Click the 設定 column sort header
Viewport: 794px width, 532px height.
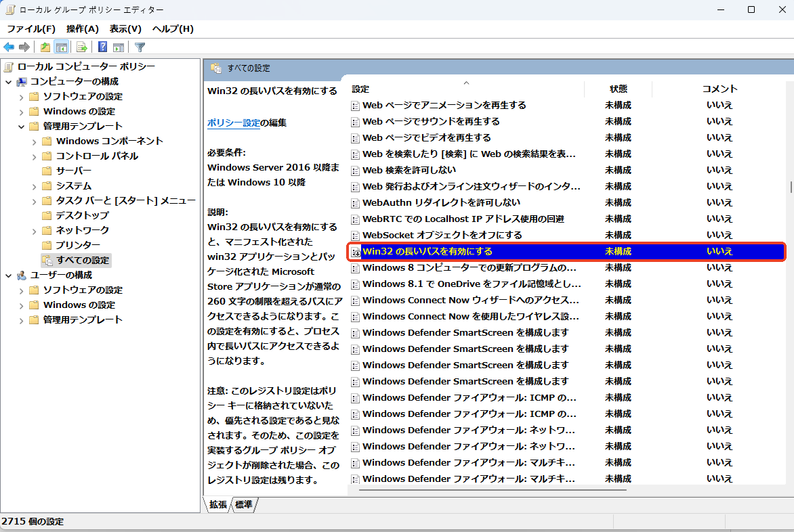pyautogui.click(x=360, y=89)
